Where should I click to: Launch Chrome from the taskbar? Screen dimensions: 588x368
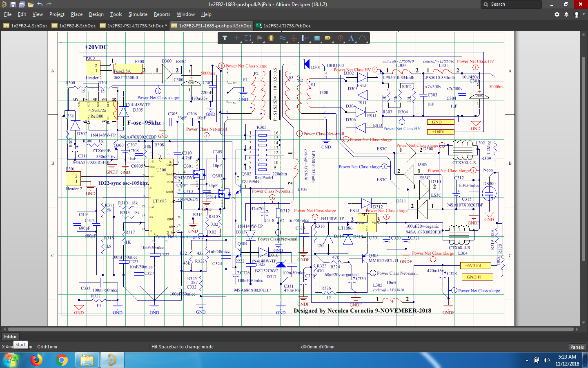click(x=62, y=360)
